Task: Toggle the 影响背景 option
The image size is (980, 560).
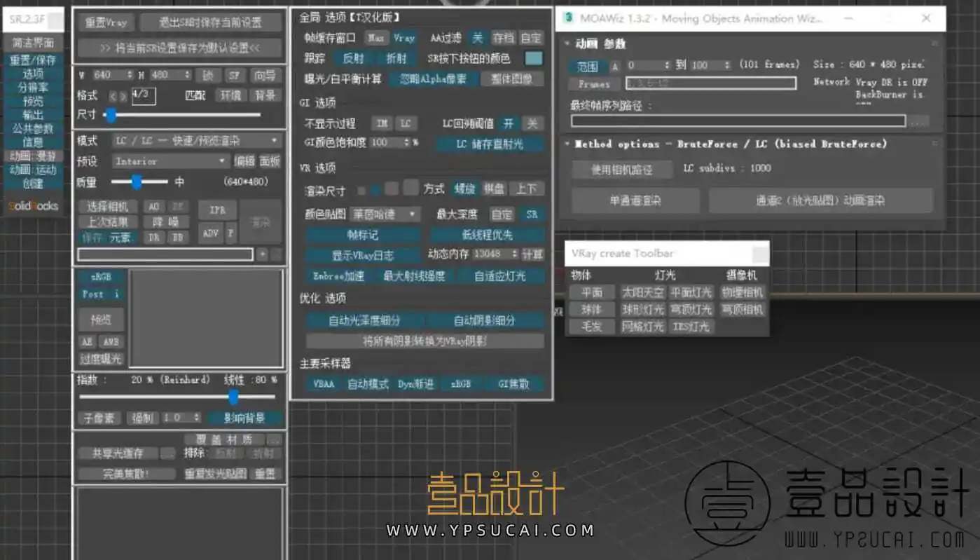Action: click(244, 418)
